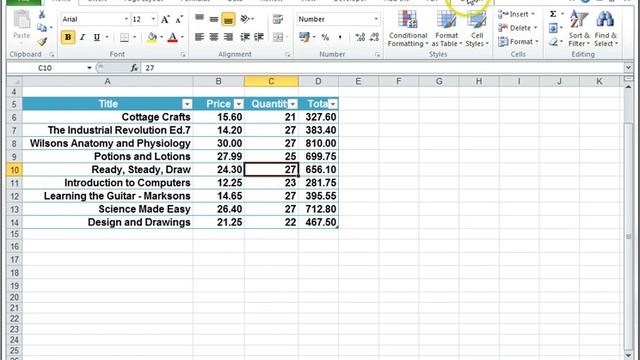Click the AutoSum sigma icon
640x360 pixels.
tap(553, 14)
